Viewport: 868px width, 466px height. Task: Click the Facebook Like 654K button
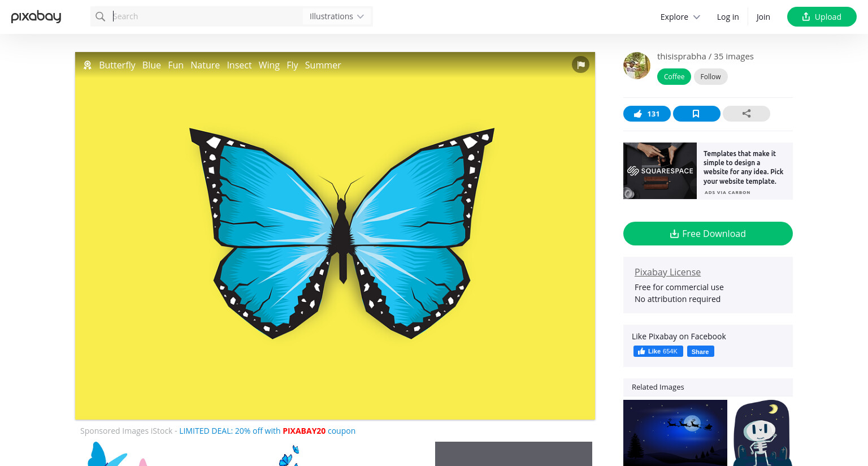(x=658, y=351)
